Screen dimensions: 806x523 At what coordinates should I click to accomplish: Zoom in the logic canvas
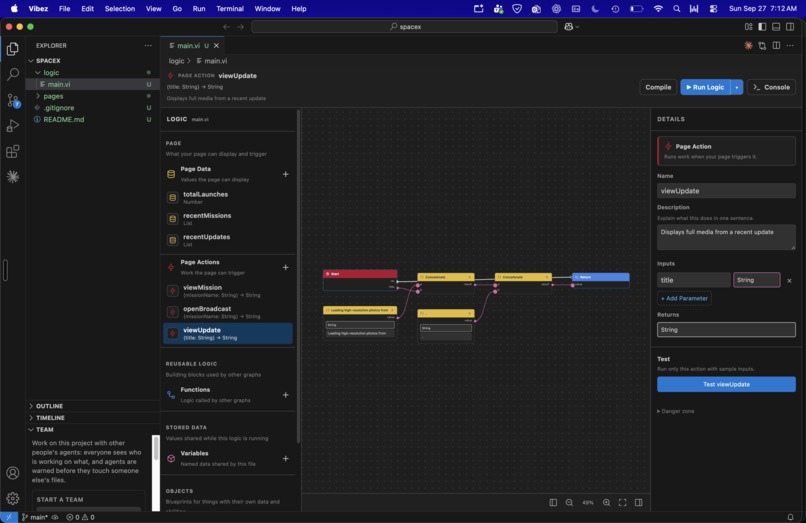(x=607, y=502)
